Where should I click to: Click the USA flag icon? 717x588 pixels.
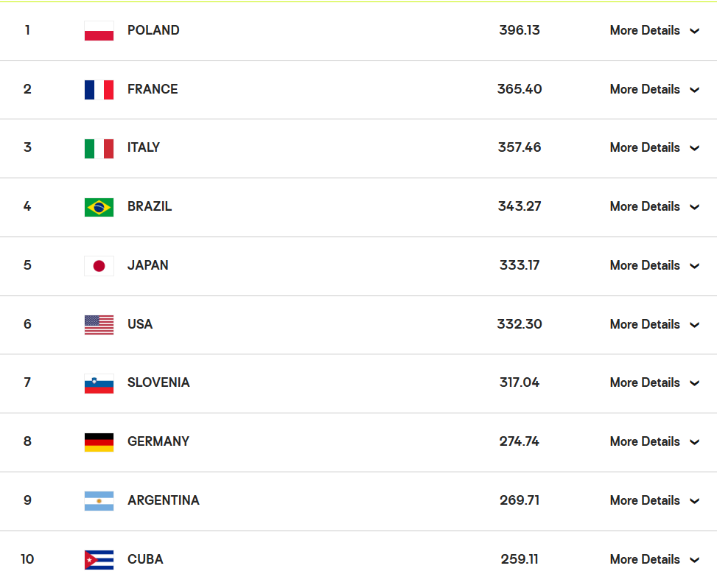pyautogui.click(x=99, y=325)
